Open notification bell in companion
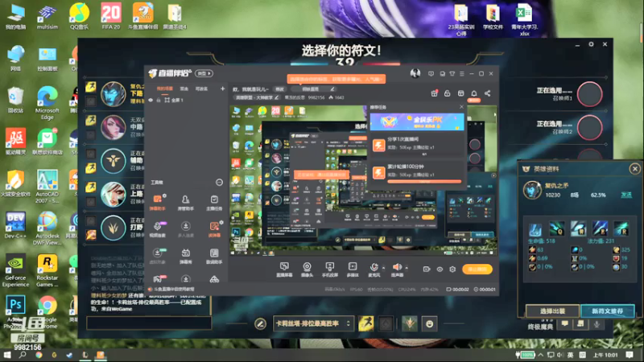 (474, 93)
